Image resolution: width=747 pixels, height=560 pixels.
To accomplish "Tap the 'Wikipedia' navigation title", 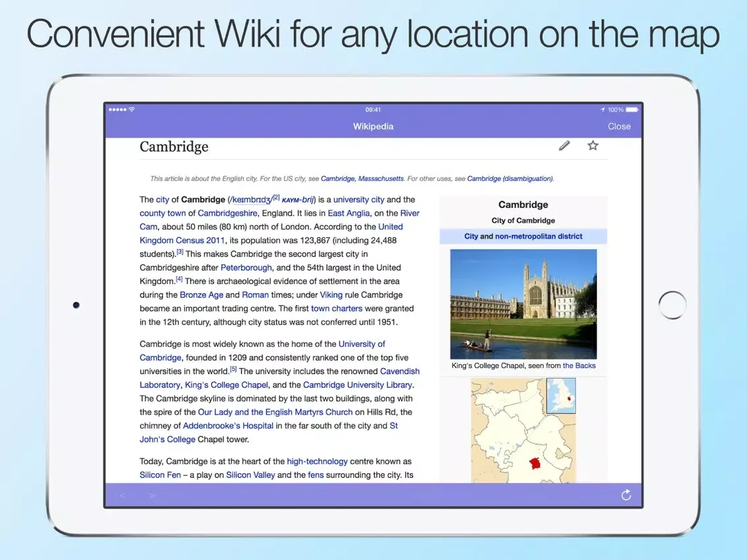I will (x=373, y=126).
